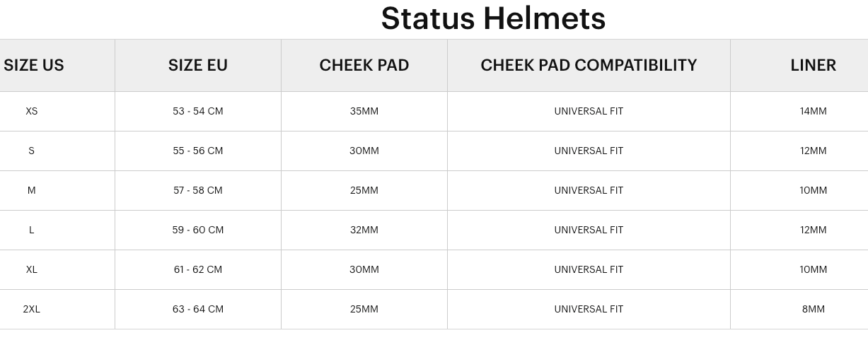Click the 61 - 62 CM cell
This screenshot has height=345, width=868.
(x=198, y=269)
